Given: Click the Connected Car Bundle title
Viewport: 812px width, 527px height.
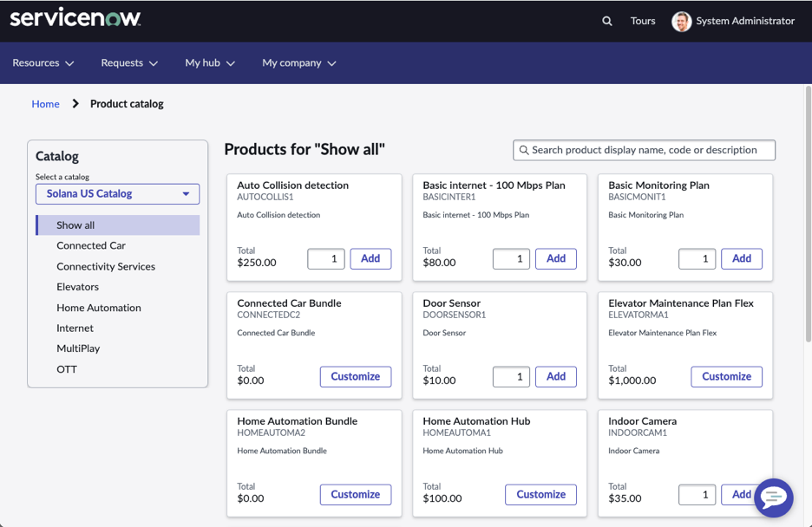Looking at the screenshot, I should (290, 303).
